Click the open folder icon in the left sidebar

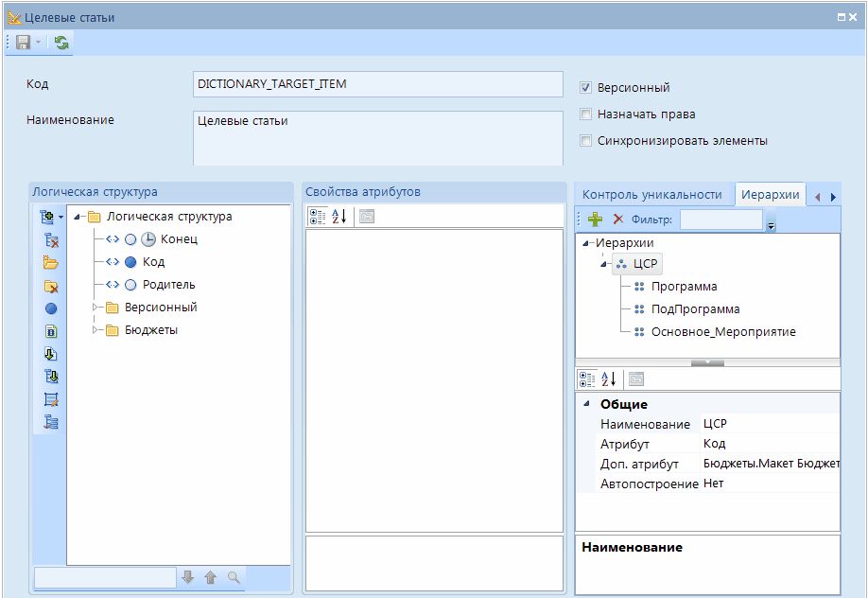point(51,263)
